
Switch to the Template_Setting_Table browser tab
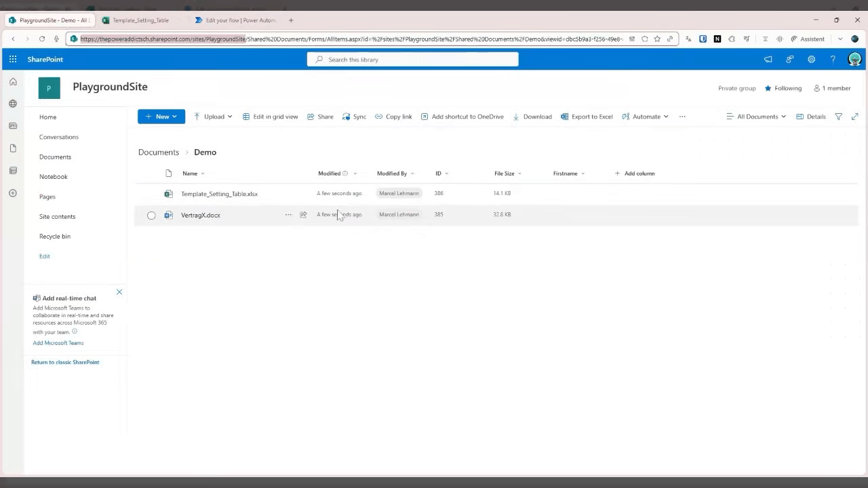click(x=140, y=20)
